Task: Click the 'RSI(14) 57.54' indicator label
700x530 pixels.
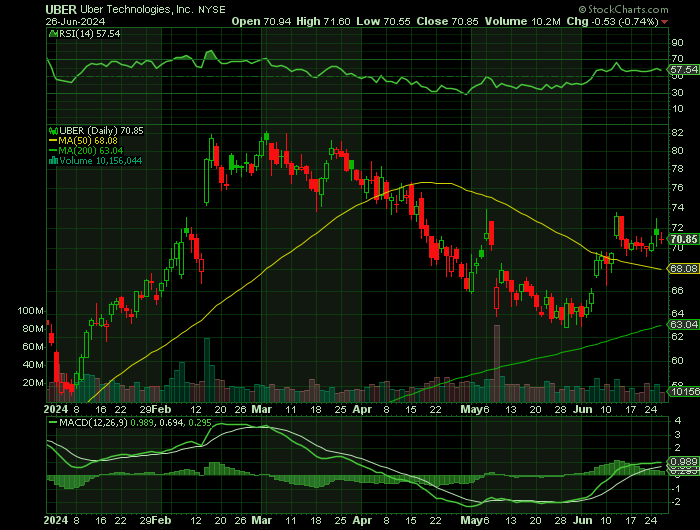Action: [x=89, y=33]
